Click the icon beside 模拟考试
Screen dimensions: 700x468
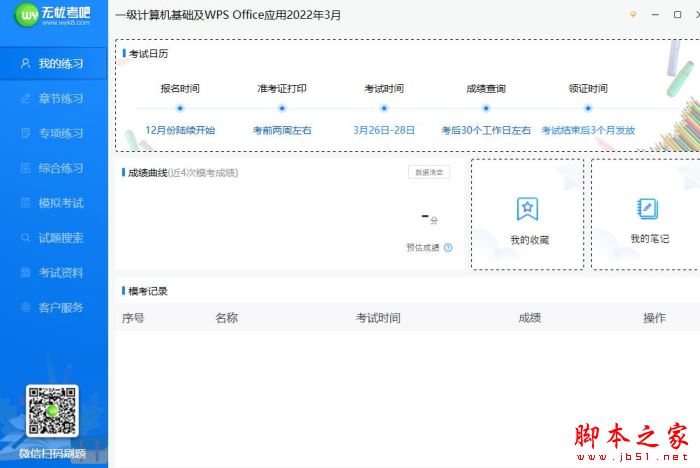[x=25, y=203]
